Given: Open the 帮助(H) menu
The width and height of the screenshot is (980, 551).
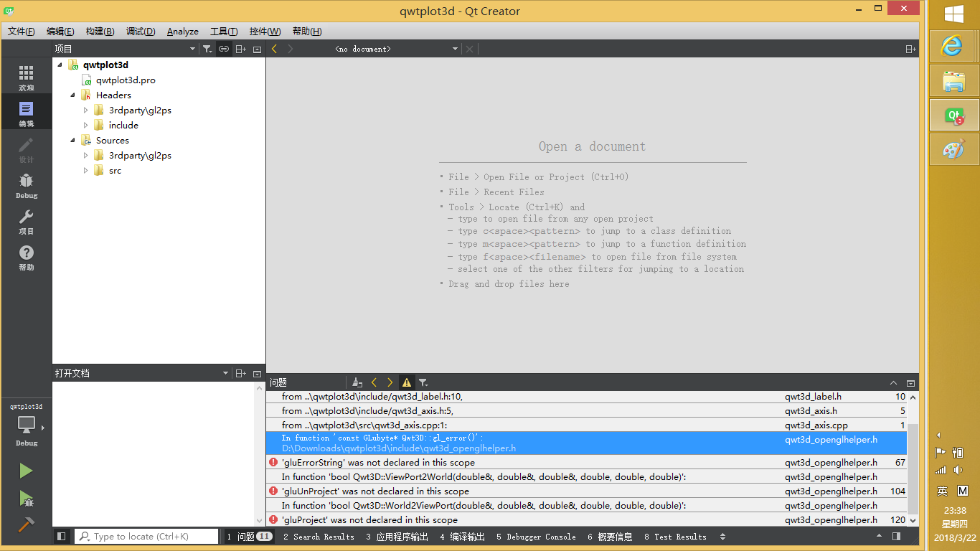Looking at the screenshot, I should (x=307, y=32).
